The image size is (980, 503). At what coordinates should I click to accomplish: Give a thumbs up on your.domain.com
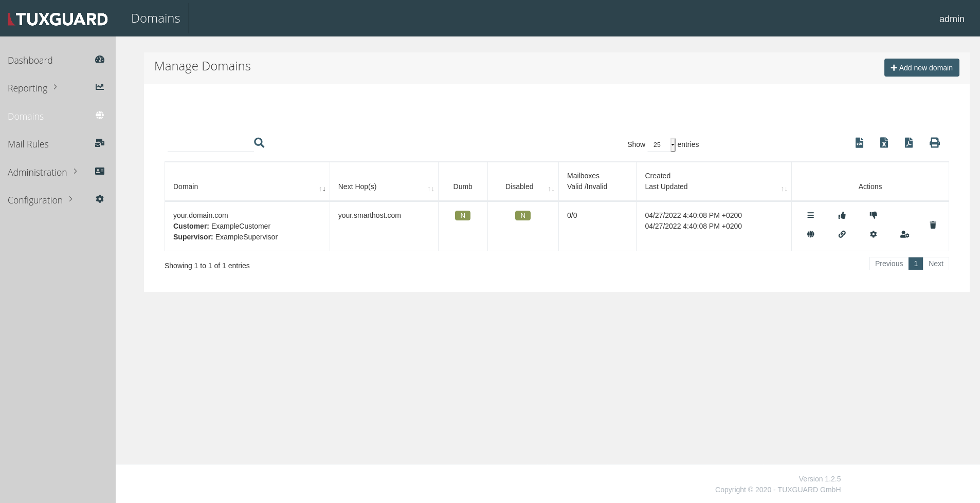coord(842,215)
